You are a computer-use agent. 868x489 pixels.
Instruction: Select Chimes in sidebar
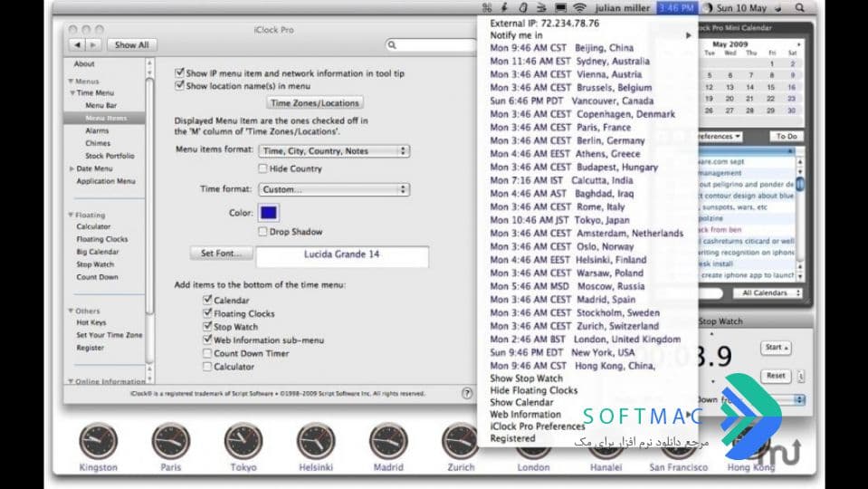tap(98, 143)
